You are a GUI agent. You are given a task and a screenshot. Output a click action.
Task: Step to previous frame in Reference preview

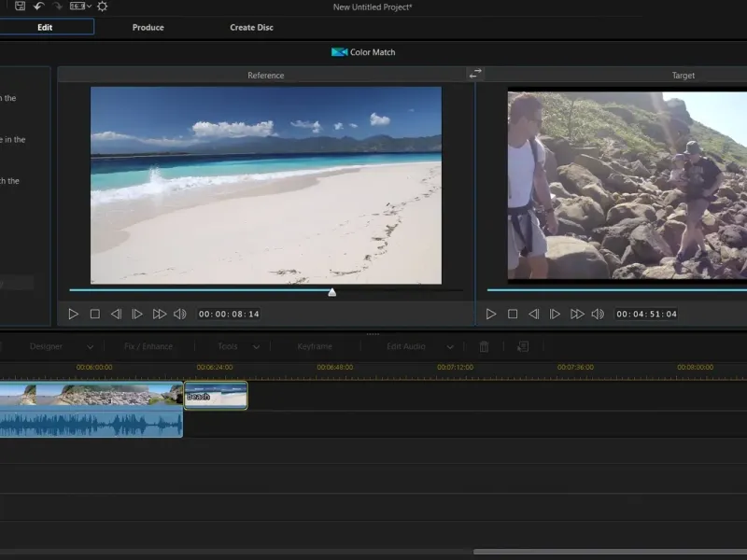(x=116, y=315)
